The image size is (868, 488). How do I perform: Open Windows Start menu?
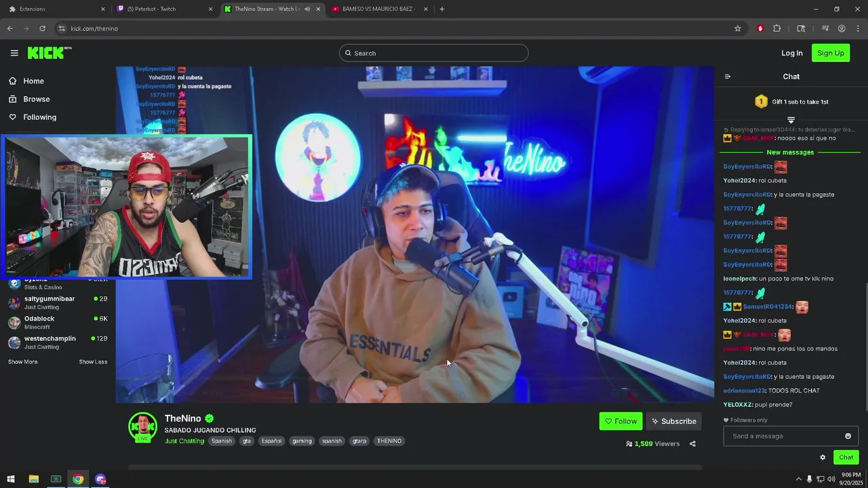11,479
